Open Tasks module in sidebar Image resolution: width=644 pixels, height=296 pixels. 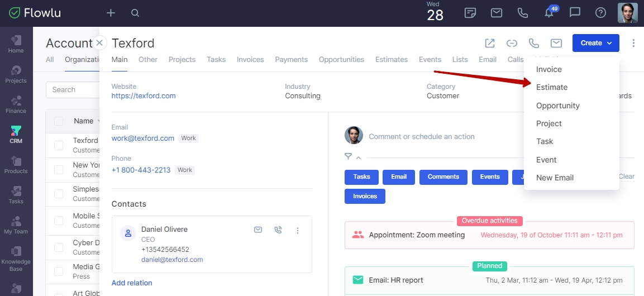[x=16, y=195]
